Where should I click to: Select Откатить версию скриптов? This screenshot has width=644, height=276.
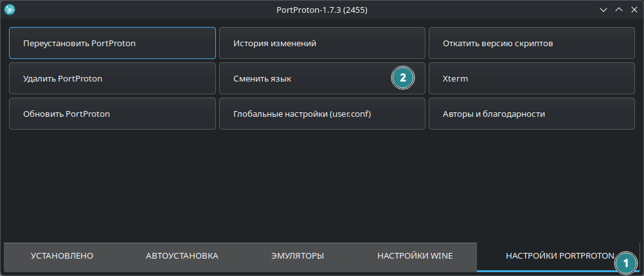[532, 44]
